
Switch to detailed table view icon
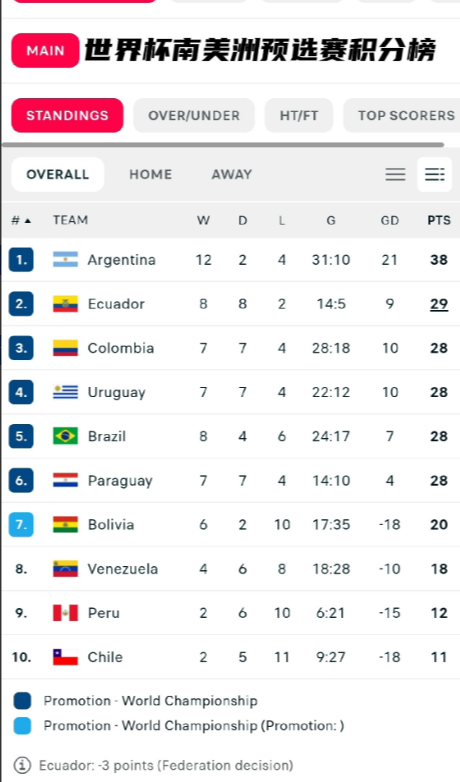(x=435, y=175)
